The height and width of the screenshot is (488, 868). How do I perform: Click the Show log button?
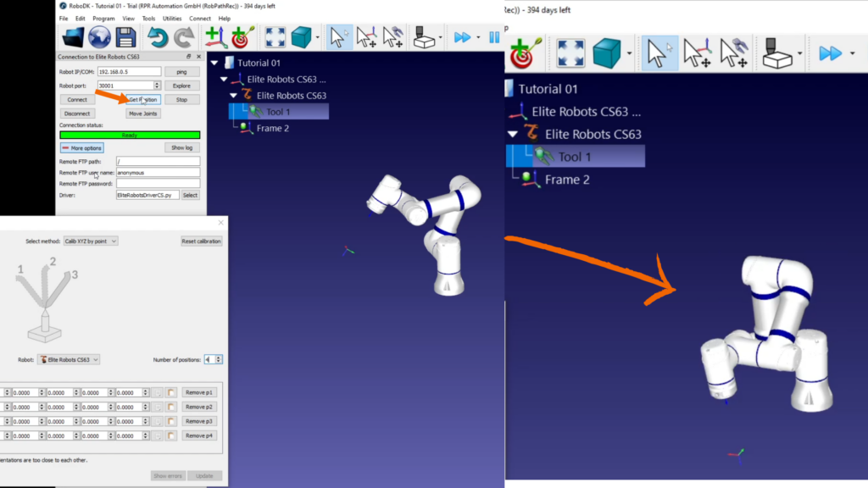tap(181, 147)
